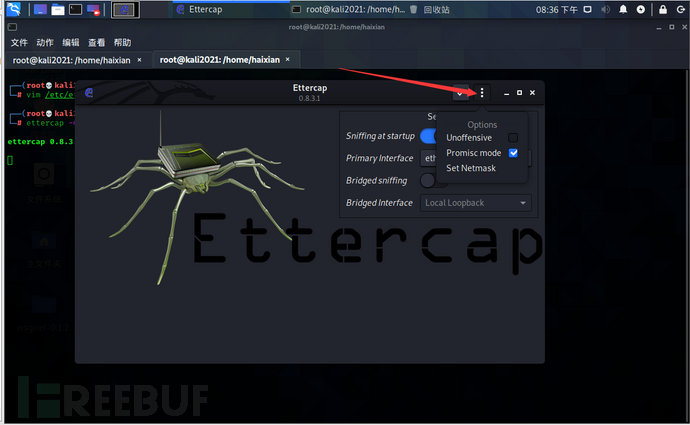Click the /etc path in terminal
The width and height of the screenshot is (690, 425).
pos(60,95)
